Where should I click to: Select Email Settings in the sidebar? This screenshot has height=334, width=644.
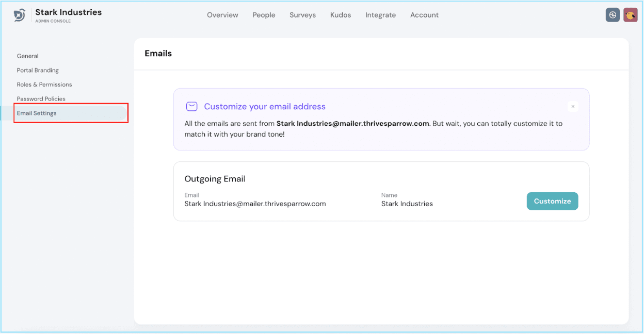pyautogui.click(x=37, y=113)
